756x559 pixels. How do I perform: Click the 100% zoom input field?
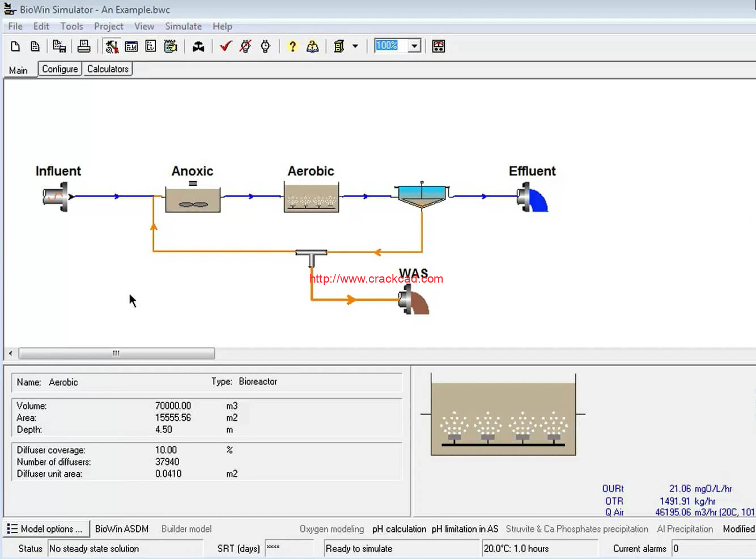(x=392, y=46)
